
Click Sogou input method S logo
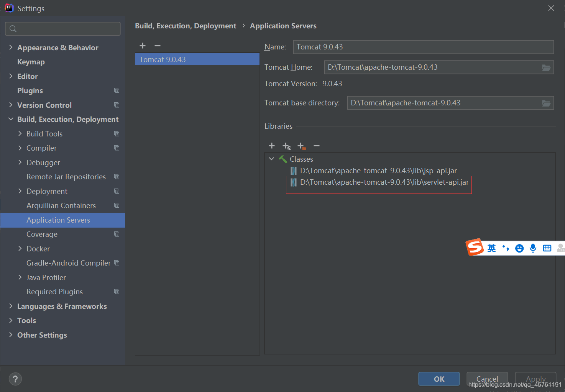(475, 247)
